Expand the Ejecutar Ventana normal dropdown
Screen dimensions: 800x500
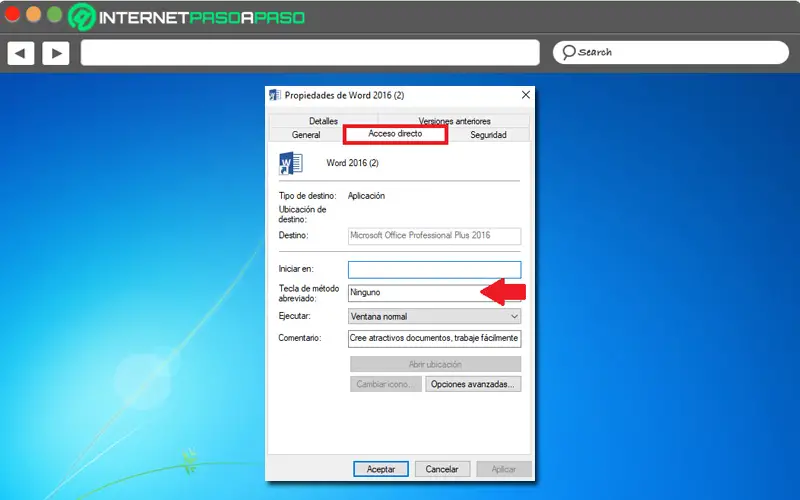pos(434,316)
